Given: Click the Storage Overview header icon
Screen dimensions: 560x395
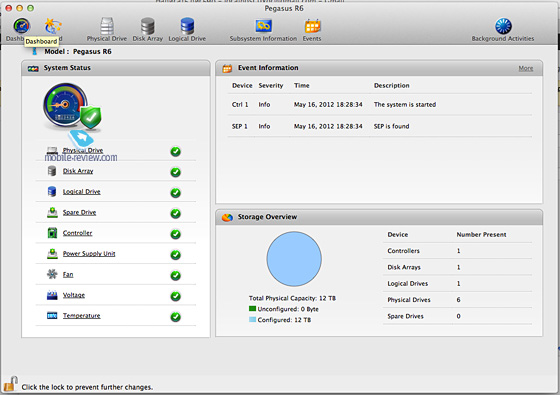Looking at the screenshot, I should pyautogui.click(x=227, y=217).
